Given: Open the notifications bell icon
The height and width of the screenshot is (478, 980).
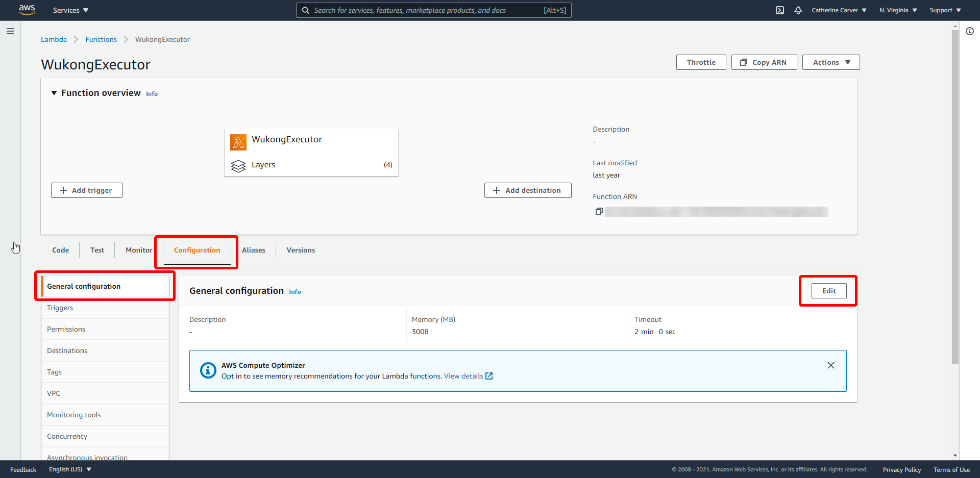Looking at the screenshot, I should [798, 10].
